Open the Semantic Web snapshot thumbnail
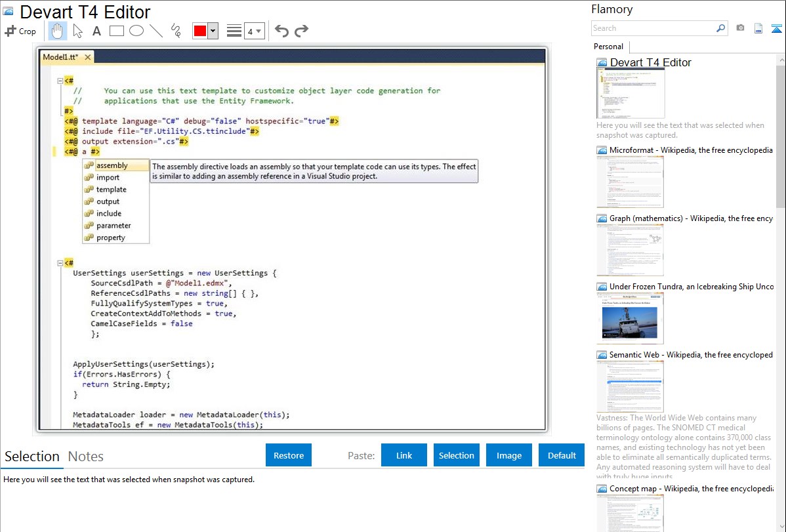Screen dimensions: 786x532 point(630,386)
